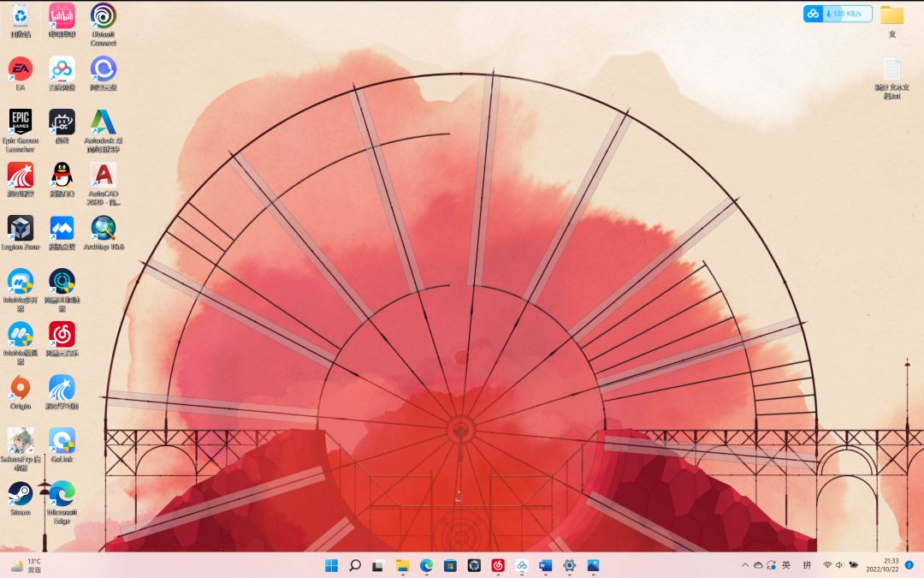Screen dimensions: 924x578
Task: Switch to Word in the taskbar
Action: click(x=545, y=566)
